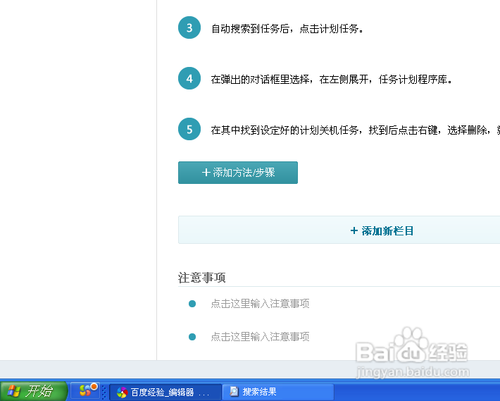Screen dimensions: 500x401
Task: Click step 5 text 在其中找到设定好的计划关机任务
Action: (285, 130)
